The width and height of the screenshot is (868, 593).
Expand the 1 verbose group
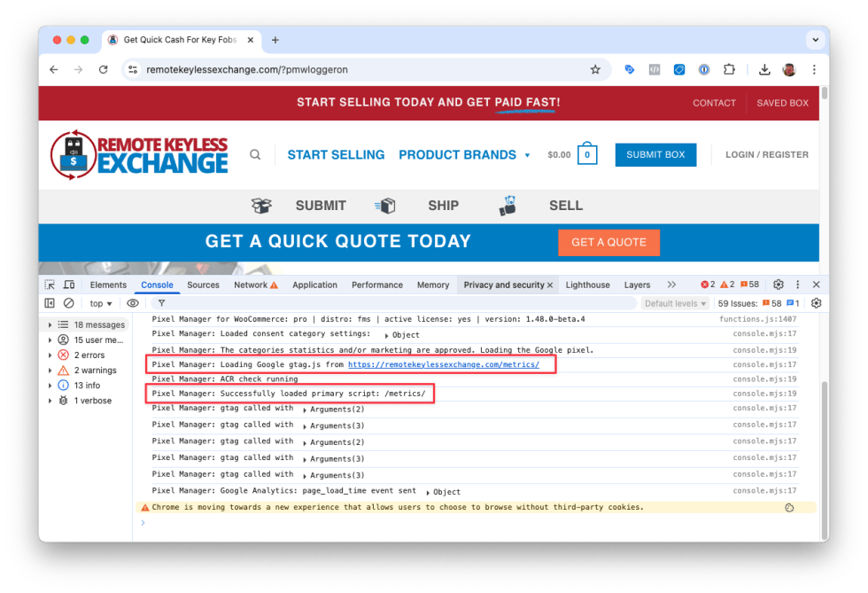pos(50,401)
